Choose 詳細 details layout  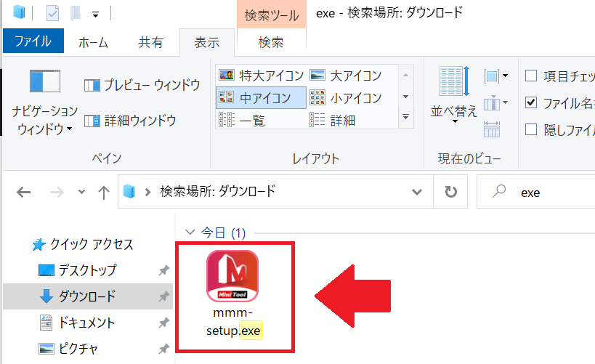coord(333,121)
